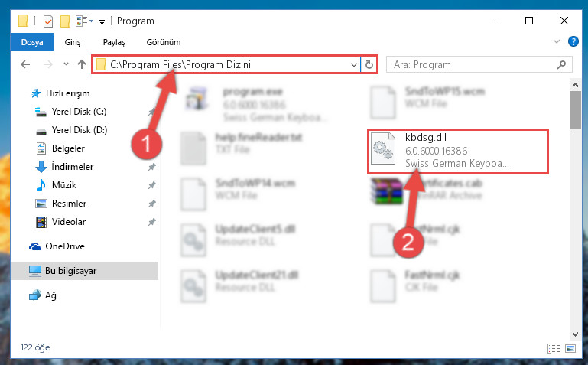Go up one folder level
588x365 pixels.
point(81,64)
